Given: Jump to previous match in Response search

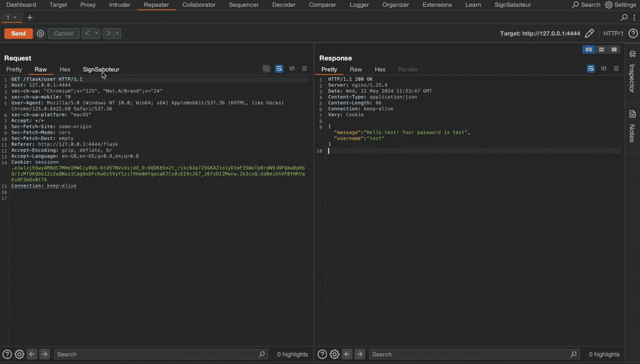Looking at the screenshot, I should click(347, 354).
